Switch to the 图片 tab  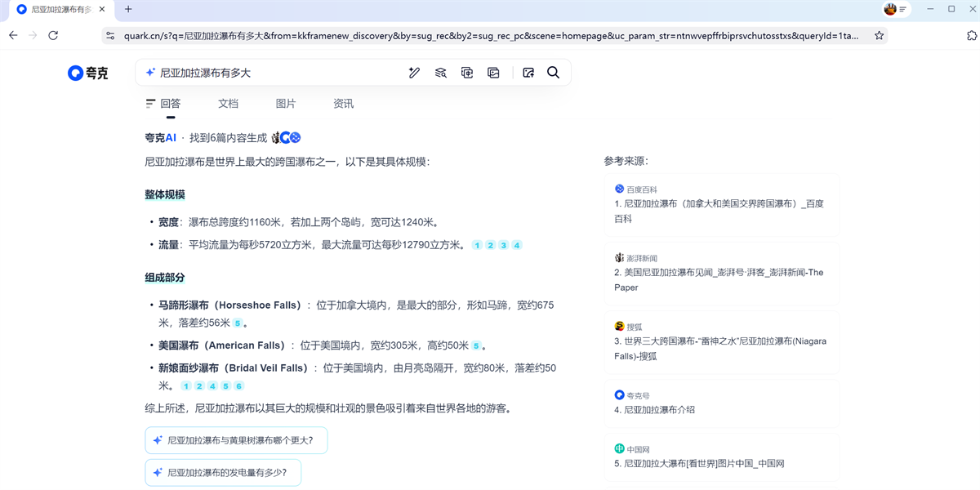[x=286, y=104]
